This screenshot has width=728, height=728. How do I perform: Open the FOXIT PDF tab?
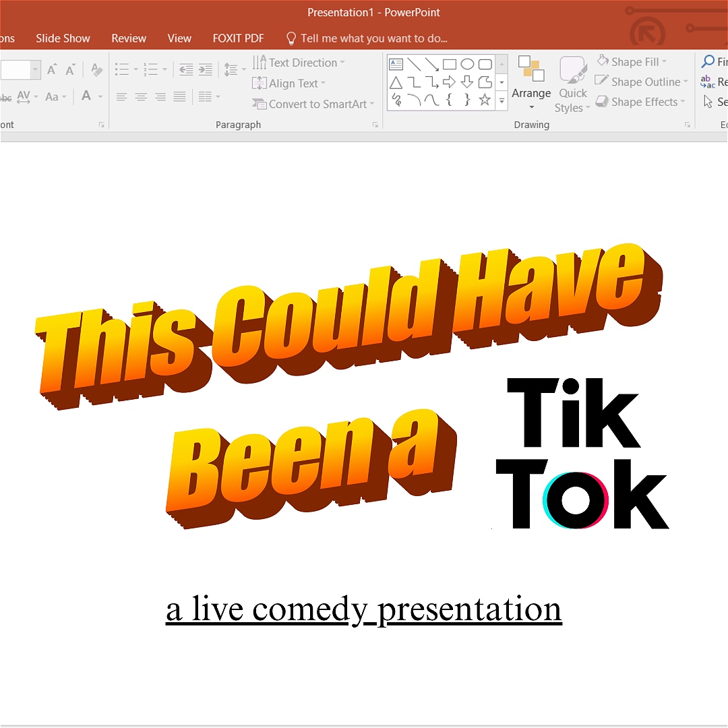tap(238, 38)
